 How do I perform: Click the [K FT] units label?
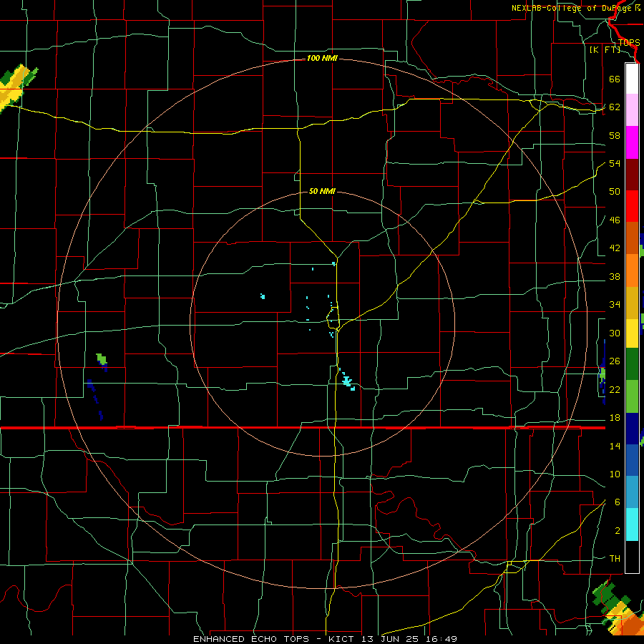tap(605, 49)
